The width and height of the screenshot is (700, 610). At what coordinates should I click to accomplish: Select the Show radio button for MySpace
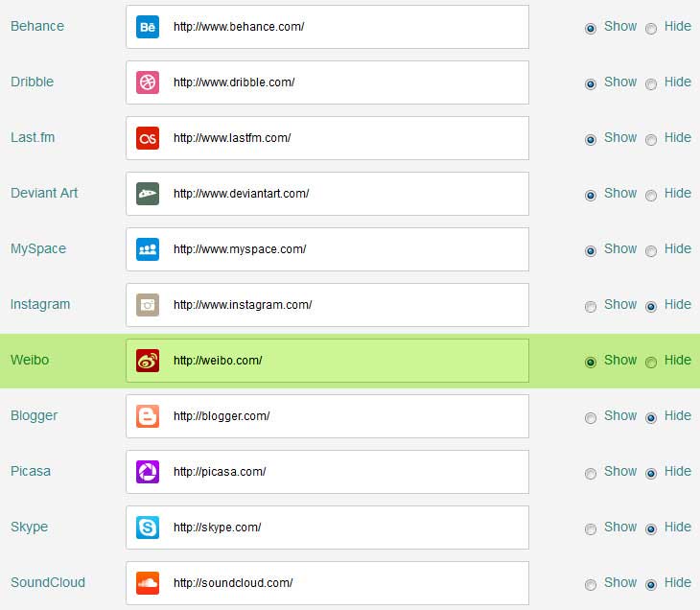[590, 251]
